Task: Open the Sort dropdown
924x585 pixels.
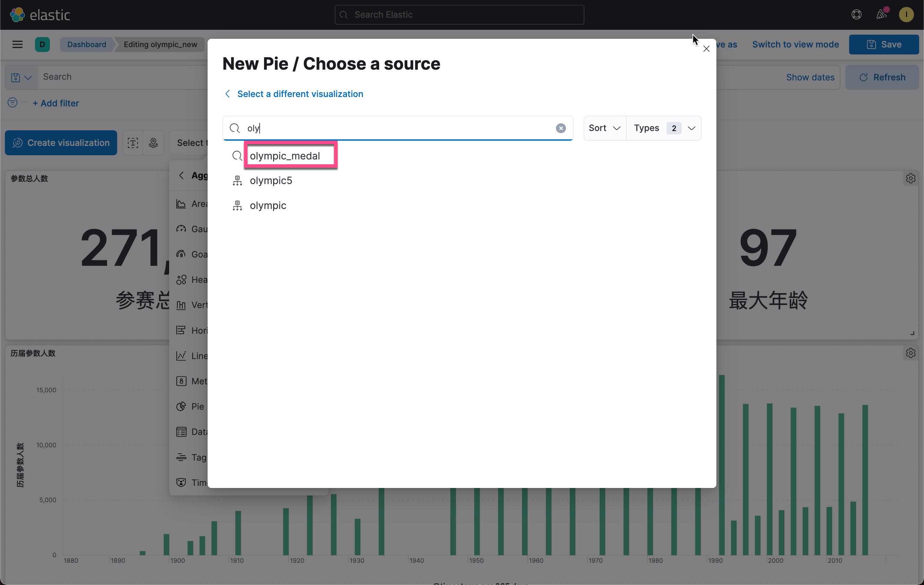Action: pyautogui.click(x=605, y=128)
